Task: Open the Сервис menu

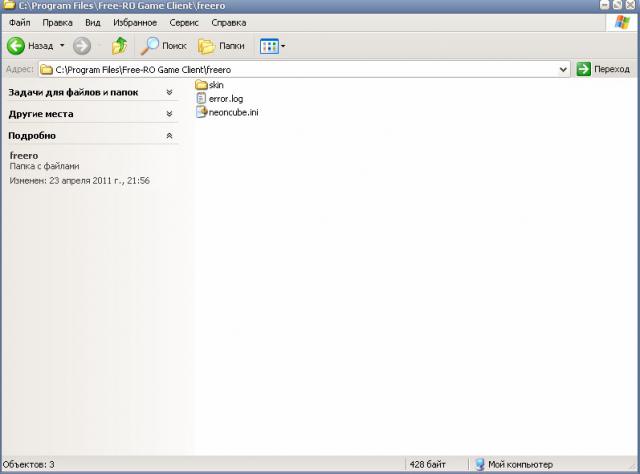Action: [184, 22]
